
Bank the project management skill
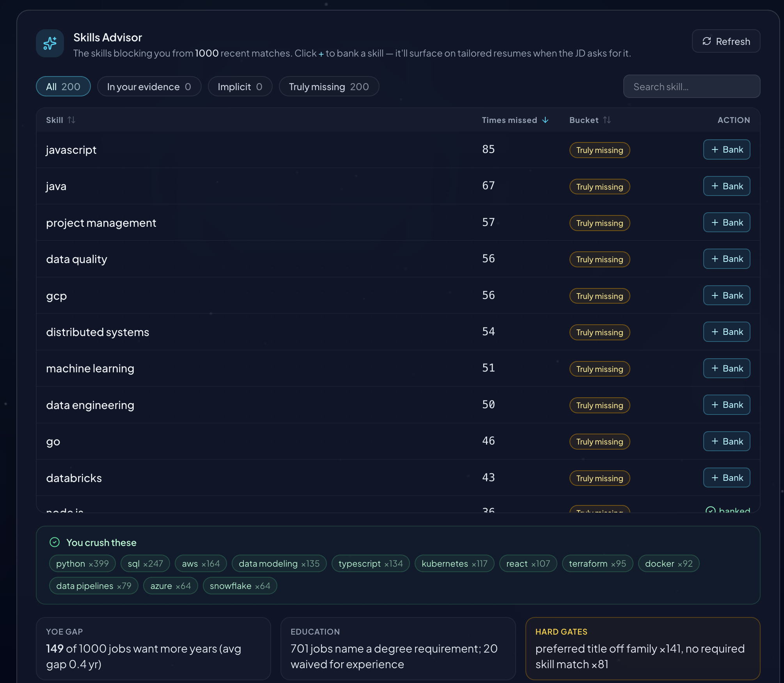coord(727,222)
